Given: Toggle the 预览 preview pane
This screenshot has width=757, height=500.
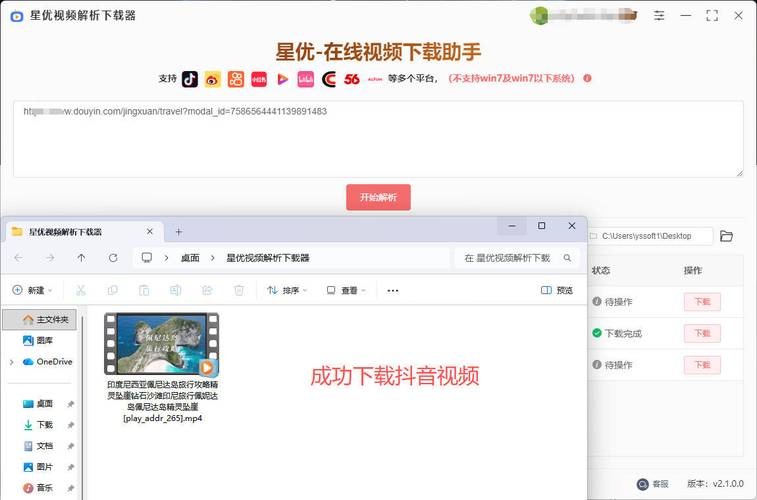Looking at the screenshot, I should [x=557, y=290].
